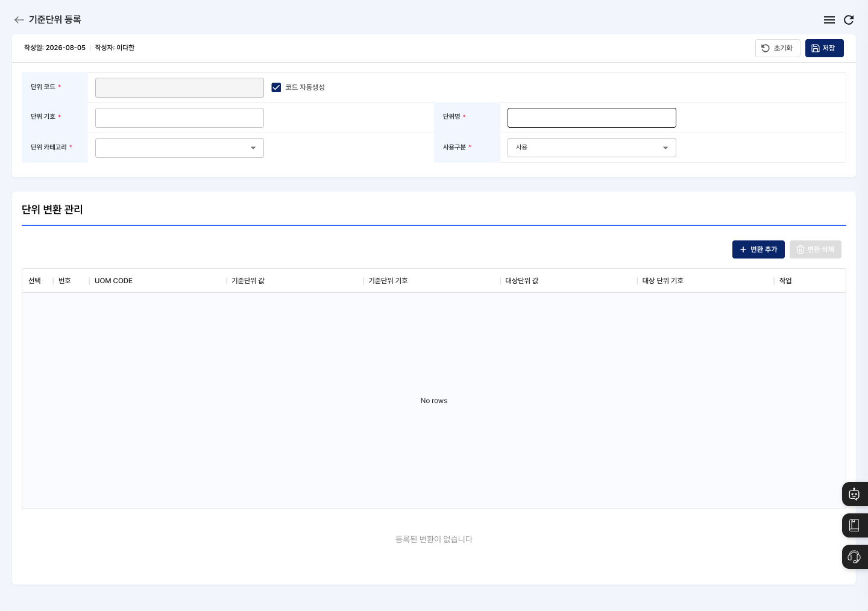Click the 기준단위 등록 page title
868x611 pixels.
(55, 20)
